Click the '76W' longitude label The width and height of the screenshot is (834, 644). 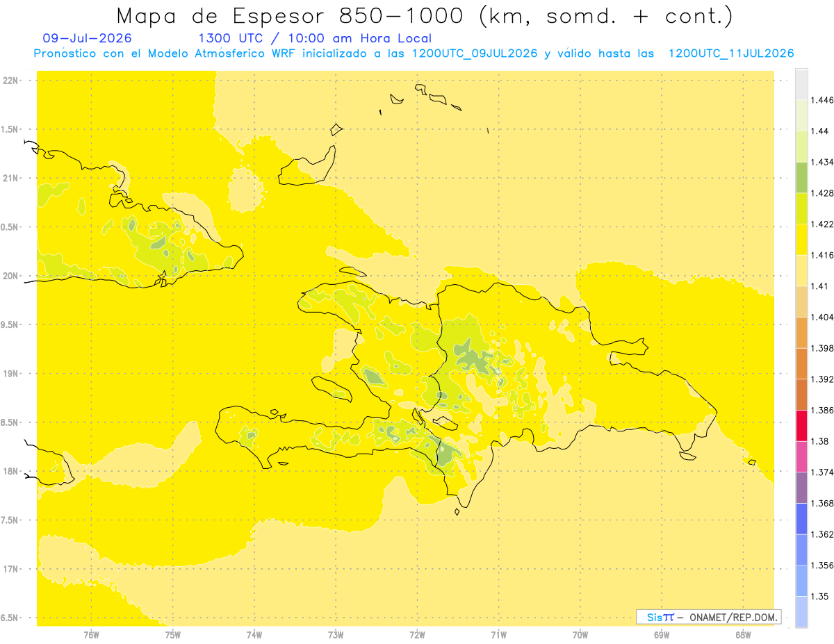click(x=91, y=634)
